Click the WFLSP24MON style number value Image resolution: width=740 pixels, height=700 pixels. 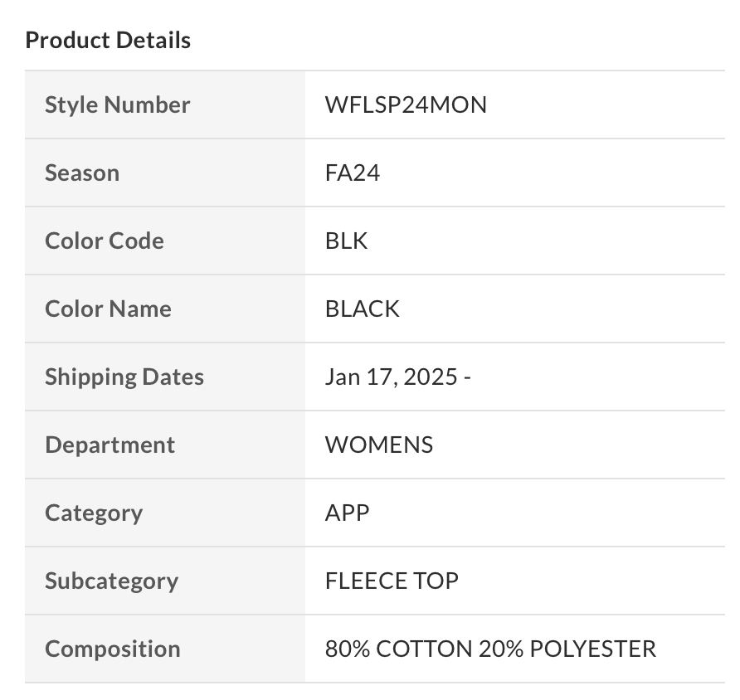click(x=406, y=105)
